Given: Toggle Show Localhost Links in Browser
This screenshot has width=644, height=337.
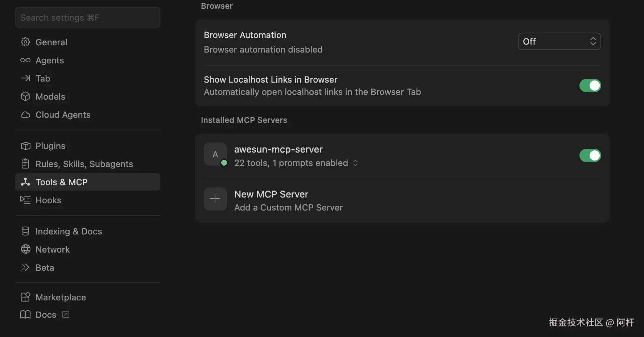Looking at the screenshot, I should [590, 86].
